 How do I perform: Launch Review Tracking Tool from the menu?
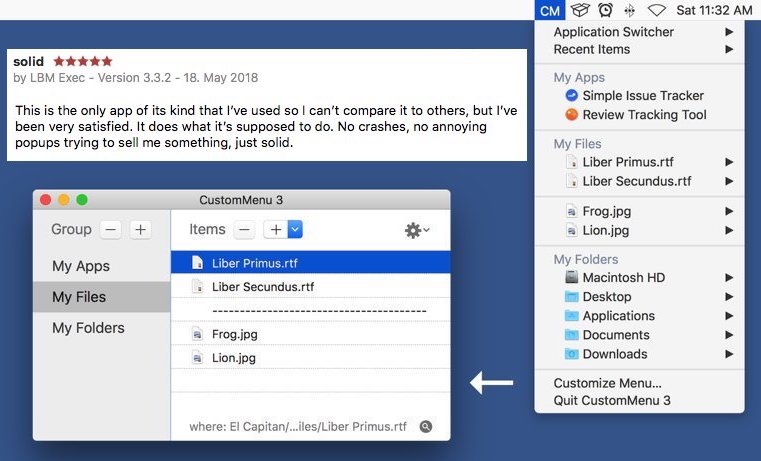(640, 115)
